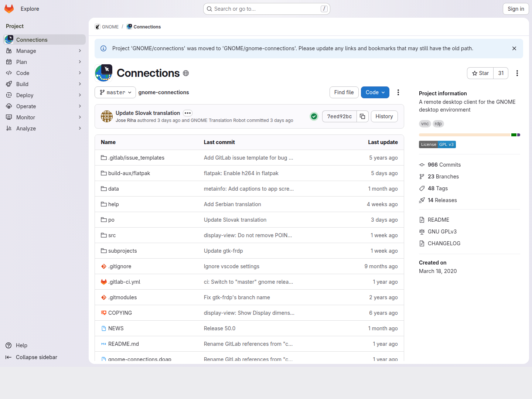
Task: Click the GitLab fox logo
Action: 9,9
